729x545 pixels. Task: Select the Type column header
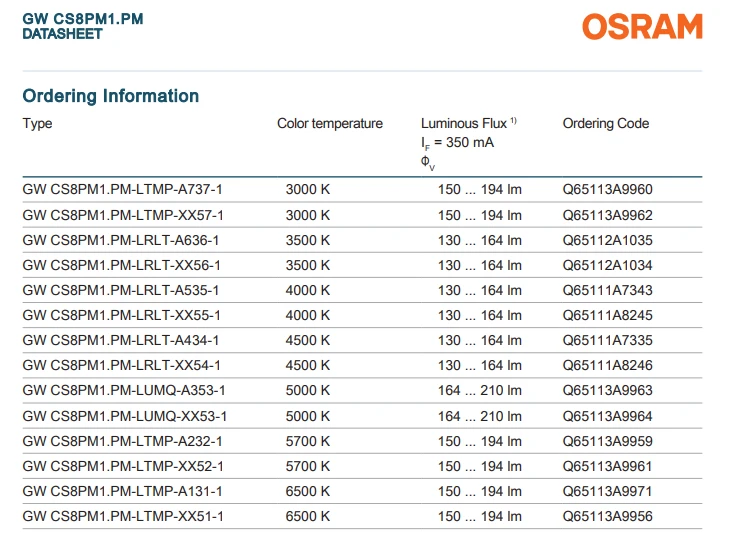point(37,124)
